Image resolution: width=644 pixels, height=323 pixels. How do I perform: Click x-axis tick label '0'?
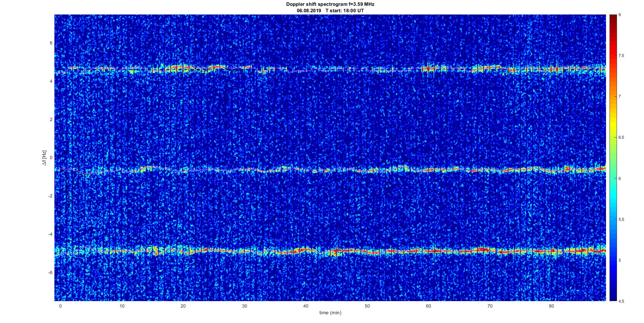click(60, 306)
